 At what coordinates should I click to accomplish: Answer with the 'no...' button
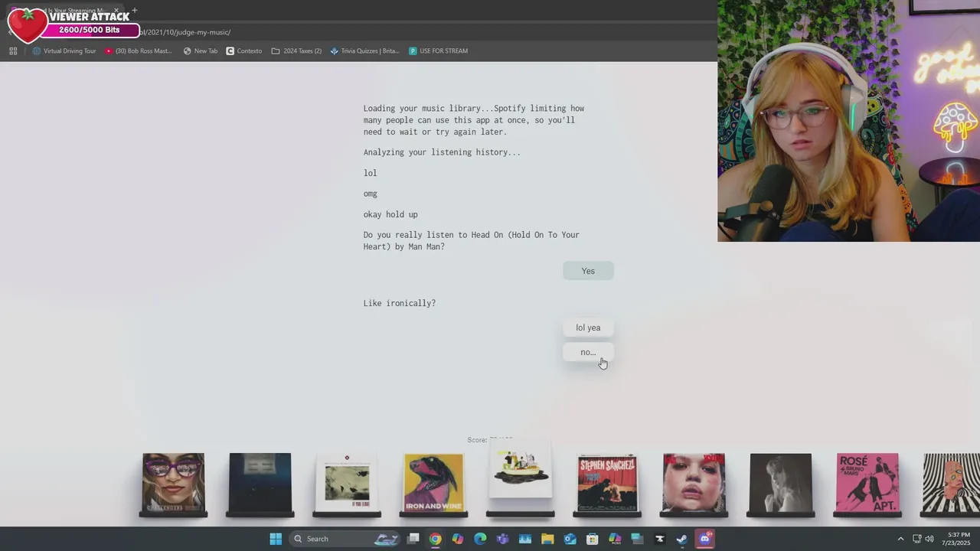(588, 352)
